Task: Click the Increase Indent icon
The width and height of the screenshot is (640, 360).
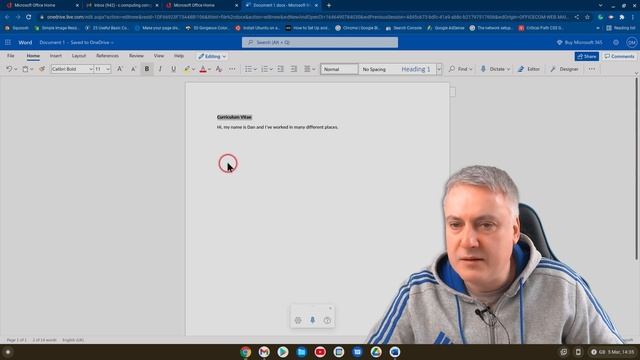Action: pyautogui.click(x=293, y=69)
